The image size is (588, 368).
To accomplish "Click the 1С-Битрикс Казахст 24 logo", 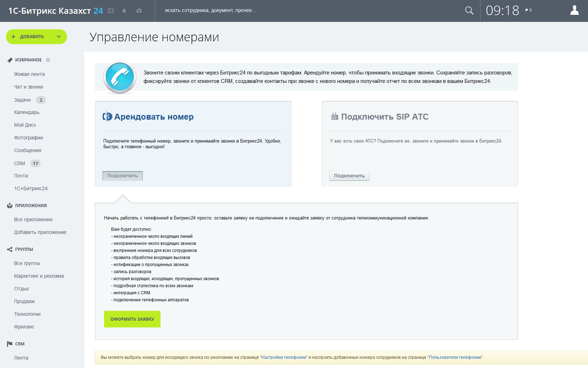I will tap(56, 11).
